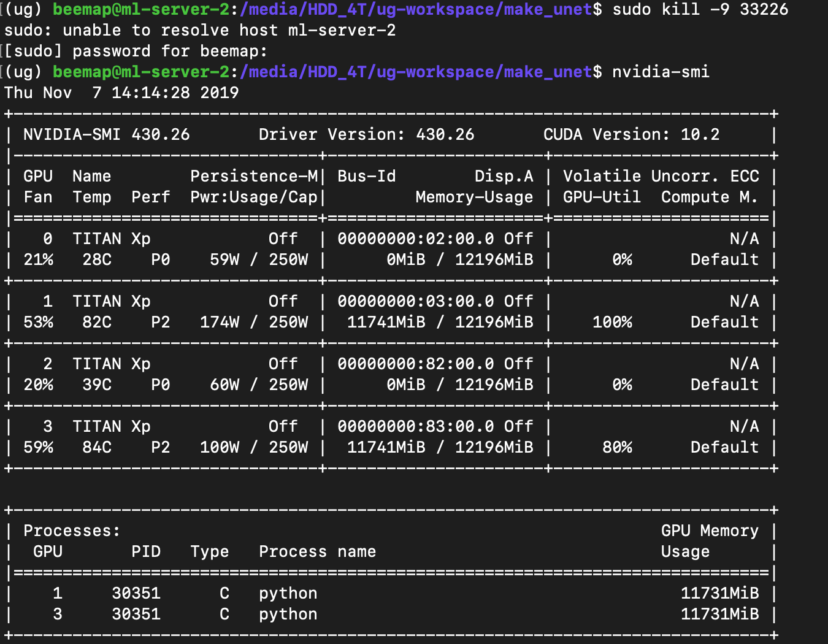Click the 'GPU Memory' column header
Image resolution: width=828 pixels, height=644 pixels.
pyautogui.click(x=710, y=531)
